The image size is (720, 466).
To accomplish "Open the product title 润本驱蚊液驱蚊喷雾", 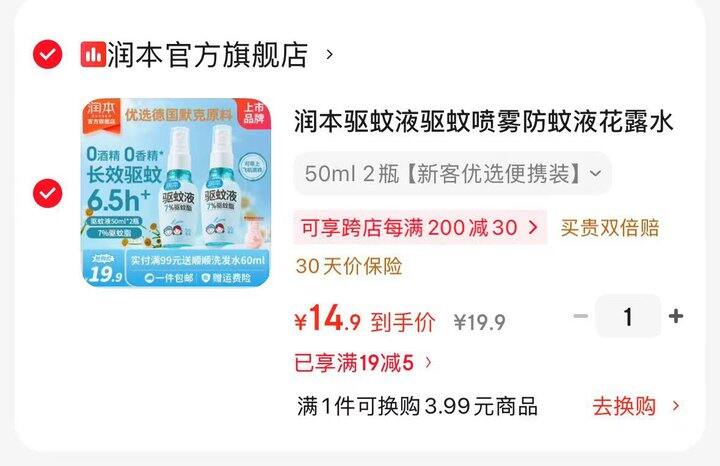I will (x=483, y=121).
